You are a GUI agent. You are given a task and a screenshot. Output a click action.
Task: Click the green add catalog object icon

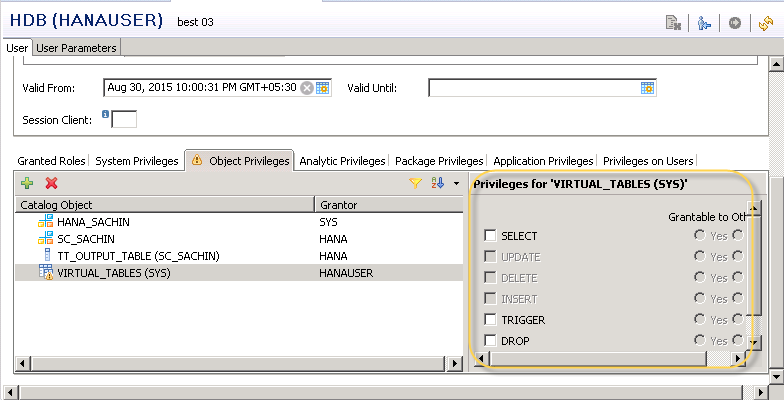point(27,183)
